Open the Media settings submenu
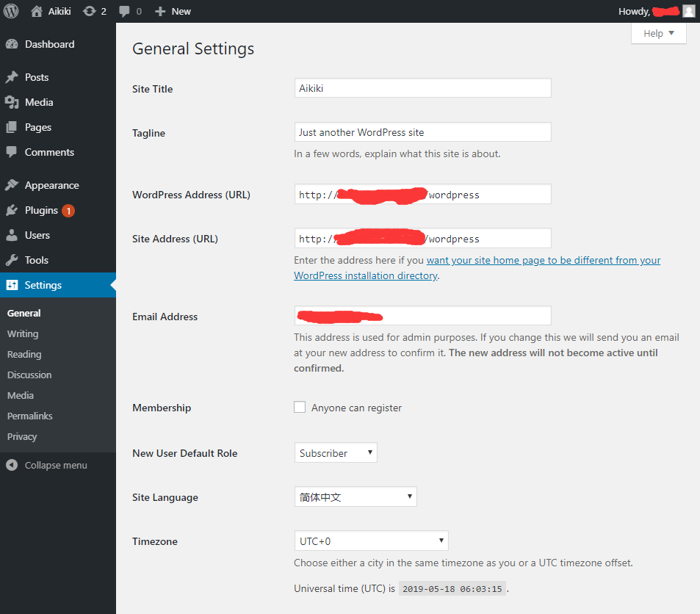 point(21,395)
